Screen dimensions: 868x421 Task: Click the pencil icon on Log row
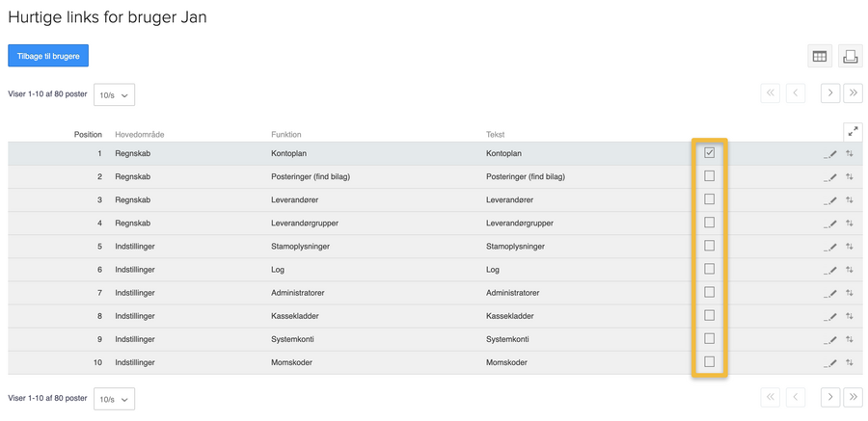pos(829,270)
